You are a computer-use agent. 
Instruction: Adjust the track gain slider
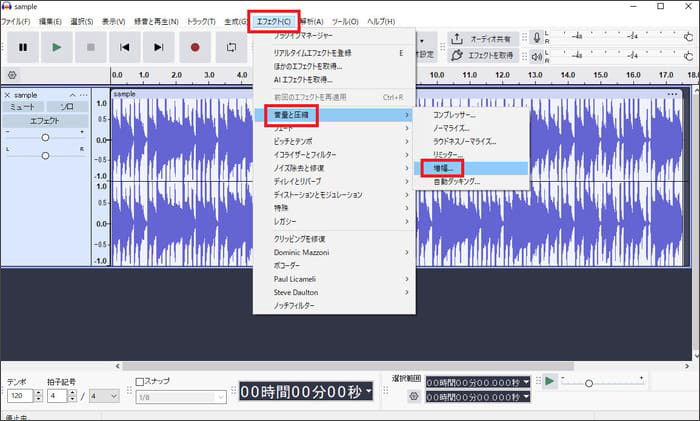[45, 138]
